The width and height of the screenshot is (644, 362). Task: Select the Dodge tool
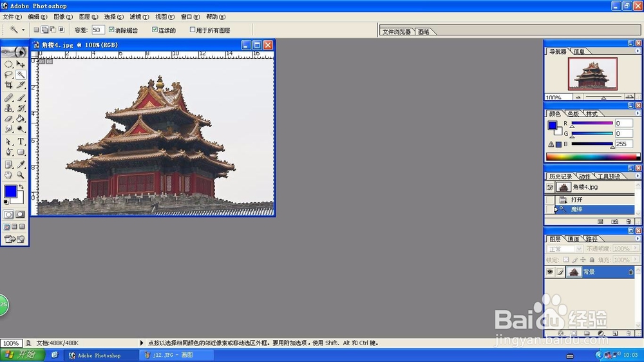[21, 129]
